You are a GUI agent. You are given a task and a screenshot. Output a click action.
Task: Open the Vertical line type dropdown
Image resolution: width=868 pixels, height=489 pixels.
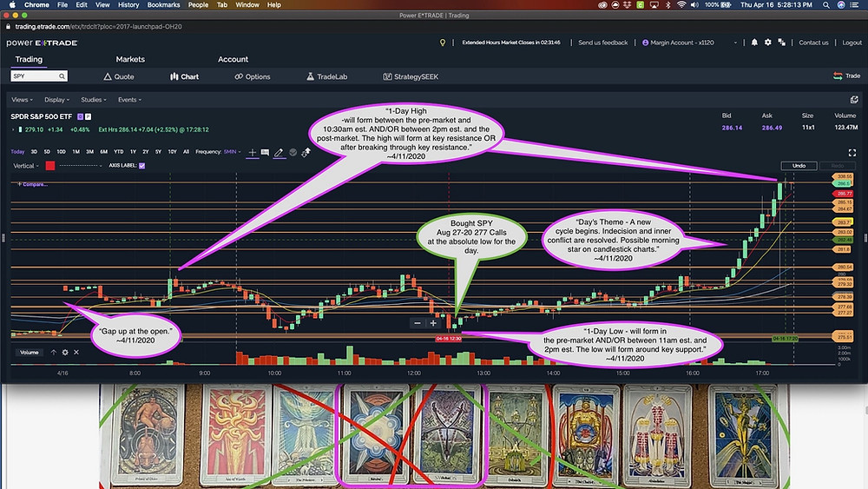pyautogui.click(x=25, y=166)
